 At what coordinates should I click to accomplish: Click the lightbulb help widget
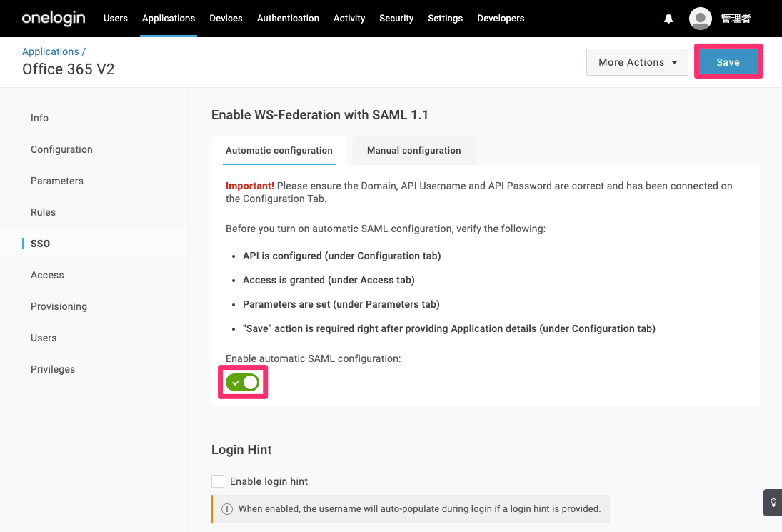pos(773,502)
